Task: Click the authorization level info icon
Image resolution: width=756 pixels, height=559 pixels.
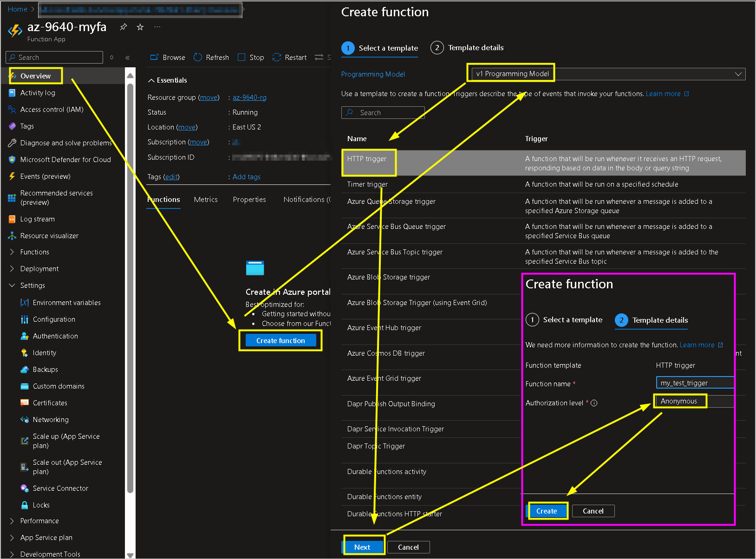Action: [x=594, y=403]
